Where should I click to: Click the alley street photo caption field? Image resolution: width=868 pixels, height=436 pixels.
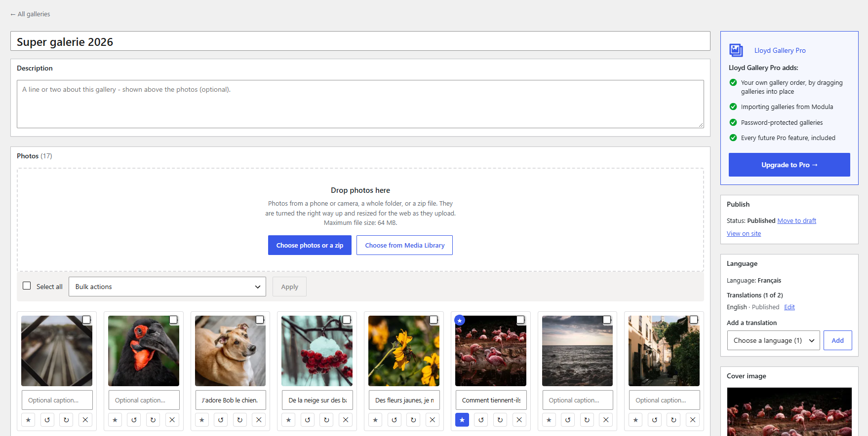(x=665, y=400)
